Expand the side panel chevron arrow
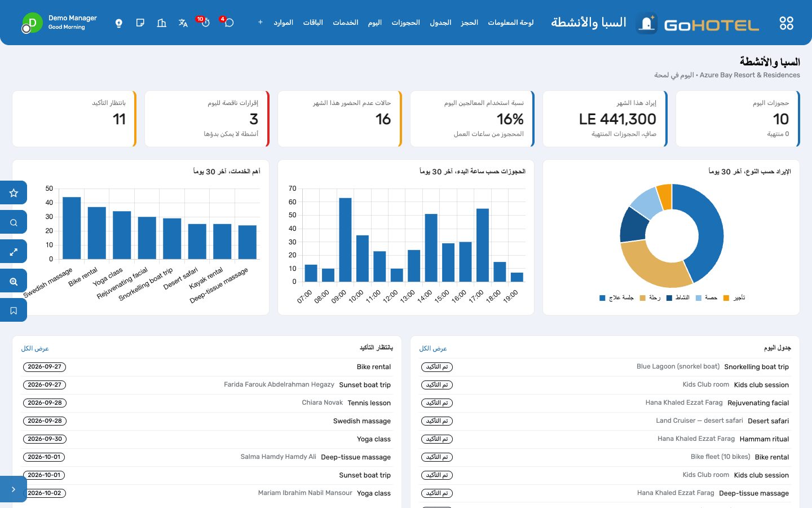The image size is (812, 508). click(14, 489)
